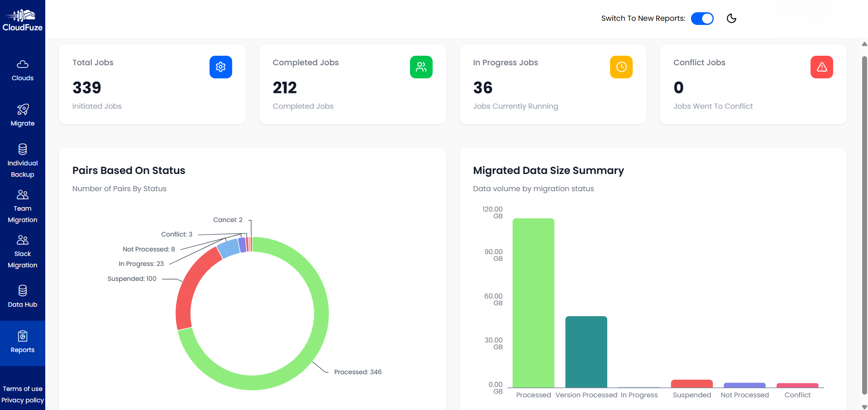Click the green Completed Jobs users icon

pos(421,67)
